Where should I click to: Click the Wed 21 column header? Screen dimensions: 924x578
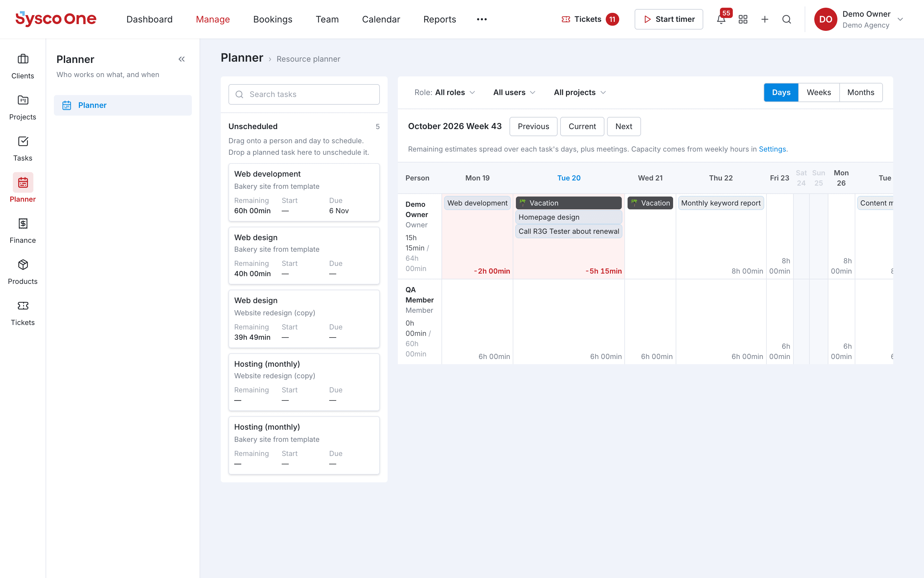tap(650, 178)
